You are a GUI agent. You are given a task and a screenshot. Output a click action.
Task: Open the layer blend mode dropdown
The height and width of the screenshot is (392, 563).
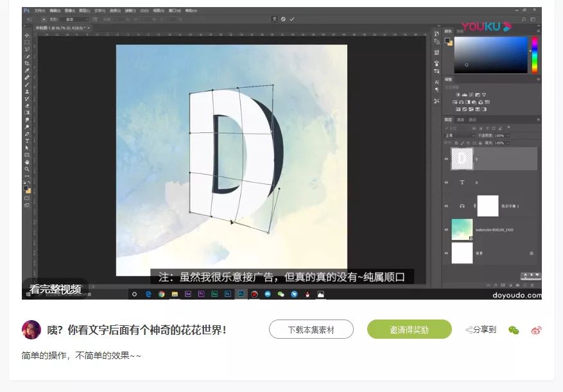pos(459,135)
